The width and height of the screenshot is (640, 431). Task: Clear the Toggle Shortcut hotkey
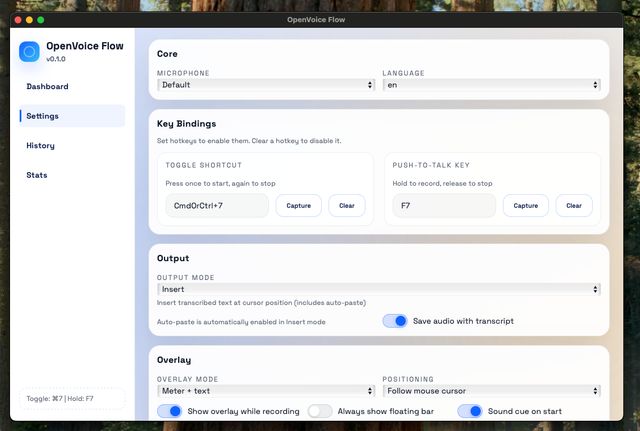tap(347, 206)
